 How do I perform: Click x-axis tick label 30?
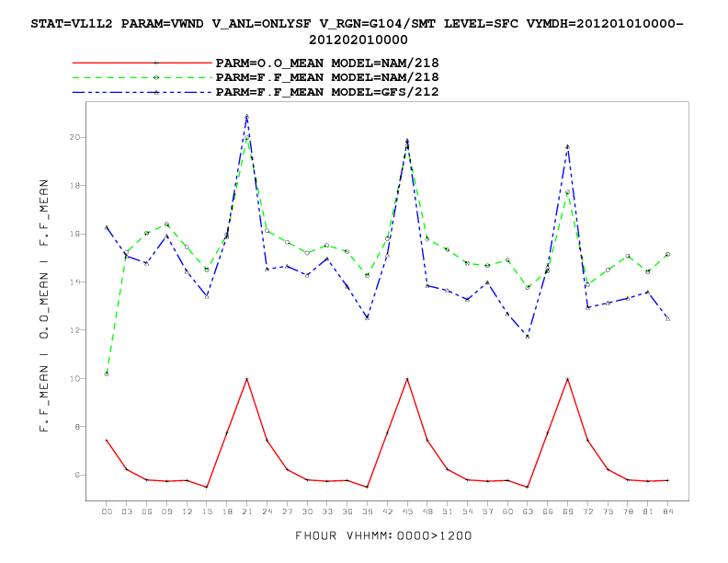click(307, 511)
